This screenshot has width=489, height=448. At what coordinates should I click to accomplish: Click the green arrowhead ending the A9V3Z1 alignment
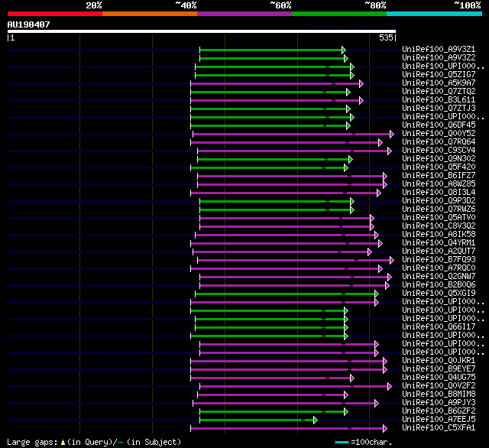(x=343, y=50)
